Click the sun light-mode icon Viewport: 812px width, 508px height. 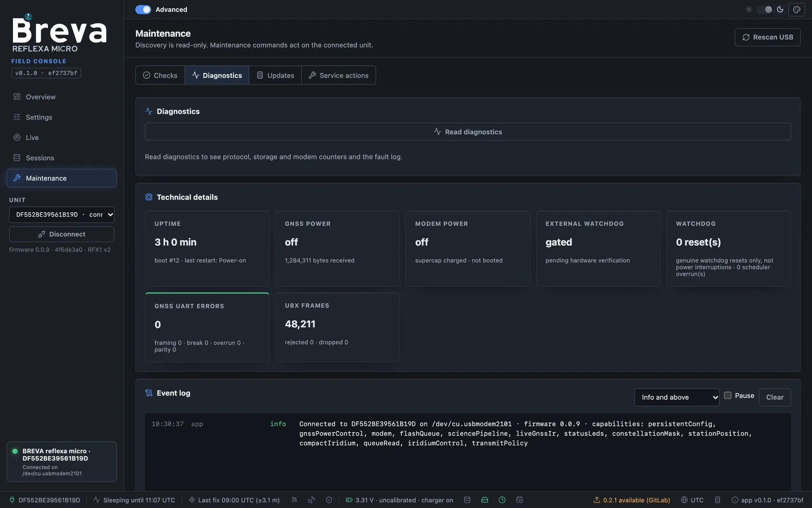pyautogui.click(x=749, y=9)
